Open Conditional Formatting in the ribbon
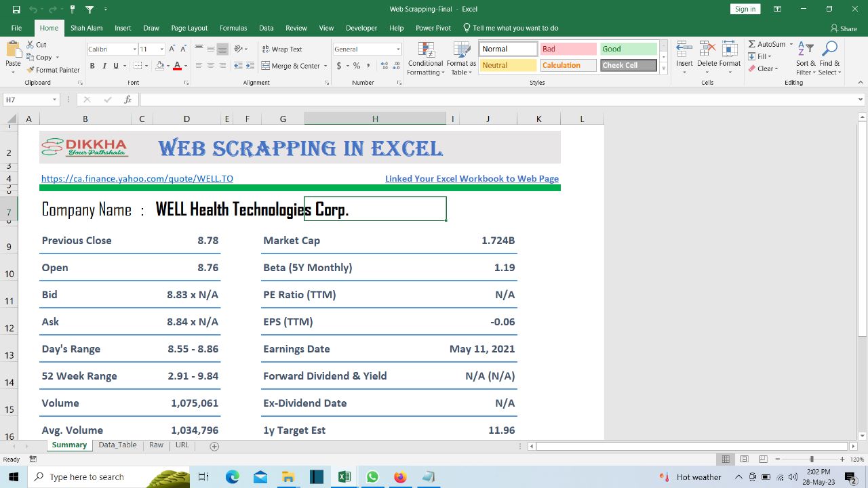Viewport: 868px width, 488px height. coord(426,59)
